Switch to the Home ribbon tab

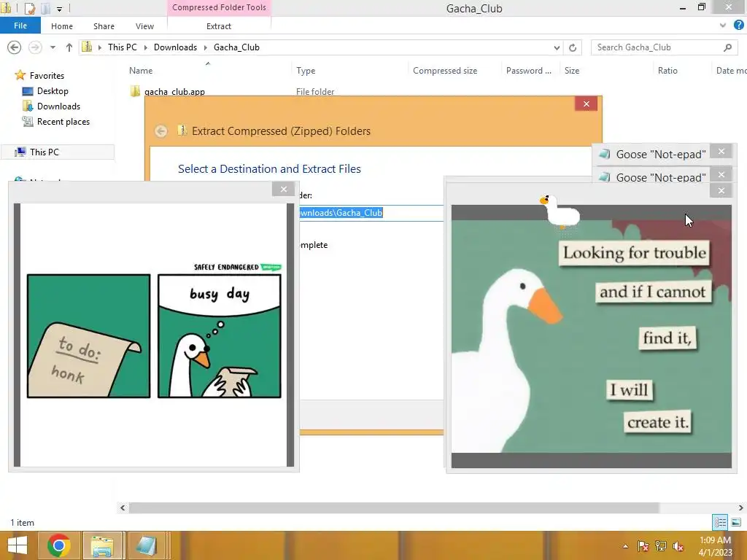62,26
